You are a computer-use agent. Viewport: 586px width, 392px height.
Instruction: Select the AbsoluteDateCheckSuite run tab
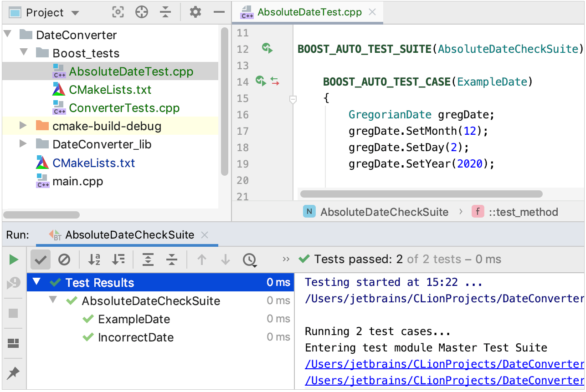coord(129,235)
